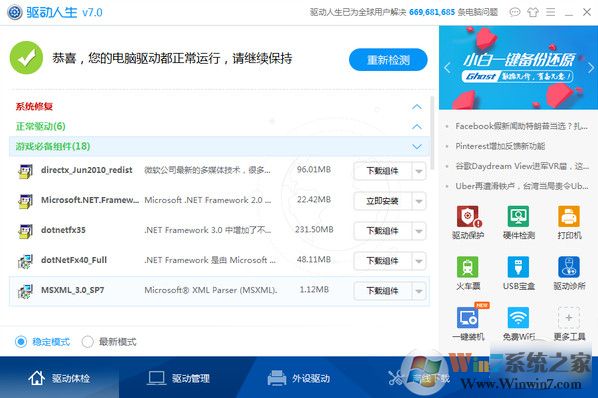Screen dimensions: 598x398
Task: Open the 打印机 printer tool
Action: (x=569, y=216)
